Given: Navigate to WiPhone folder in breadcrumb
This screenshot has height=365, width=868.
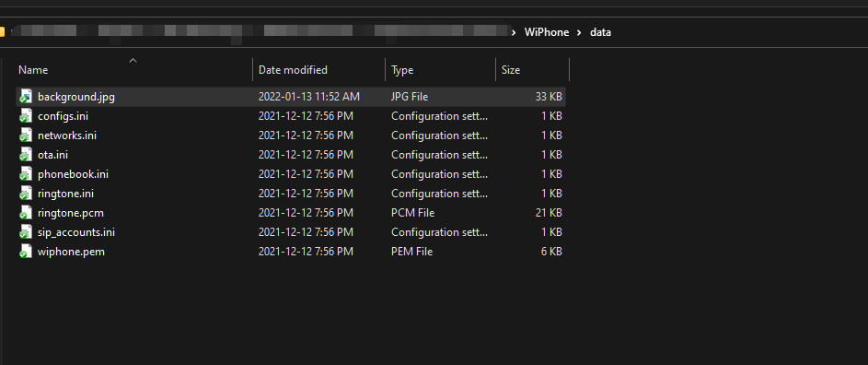Looking at the screenshot, I should click(x=547, y=32).
